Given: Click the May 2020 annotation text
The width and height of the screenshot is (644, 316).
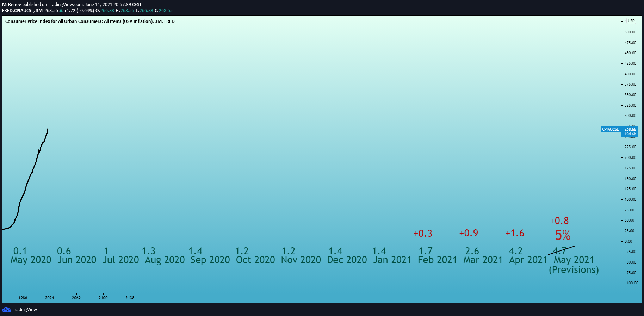Looking at the screenshot, I should [31, 260].
